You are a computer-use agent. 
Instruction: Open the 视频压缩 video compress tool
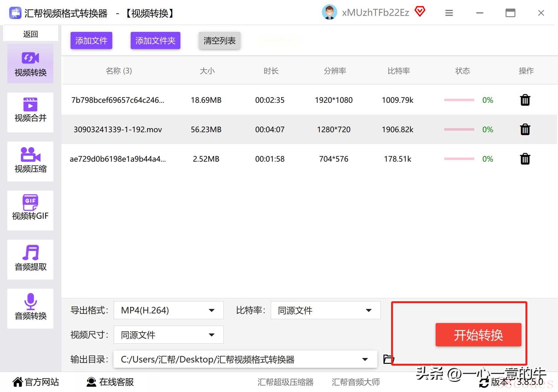[30, 161]
